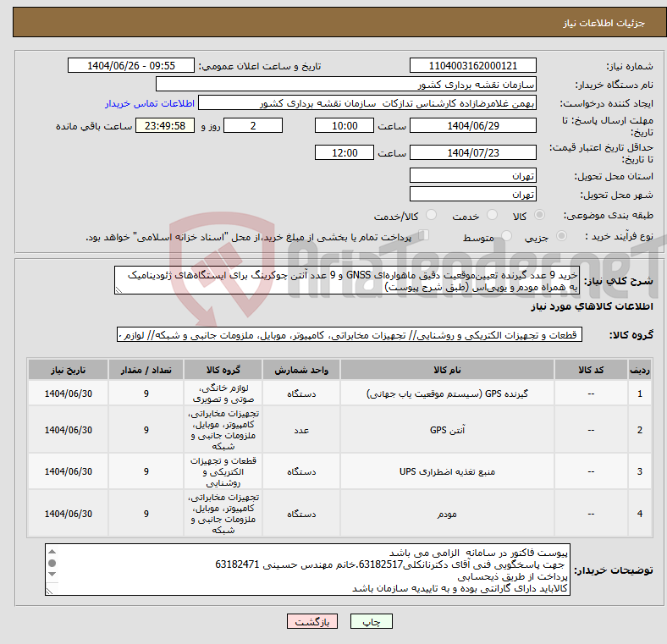The height and width of the screenshot is (644, 667).
Task: Select the متوسط purchase type radio
Action: point(506,235)
